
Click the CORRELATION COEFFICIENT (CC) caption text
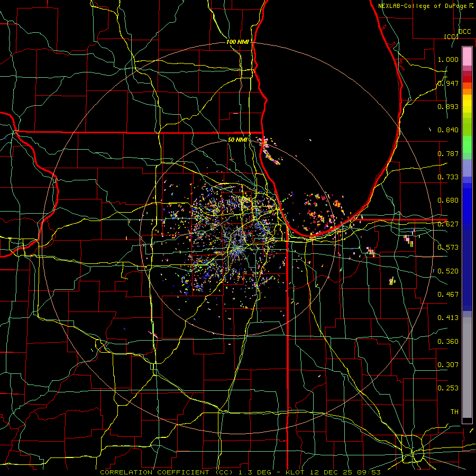(x=167, y=472)
